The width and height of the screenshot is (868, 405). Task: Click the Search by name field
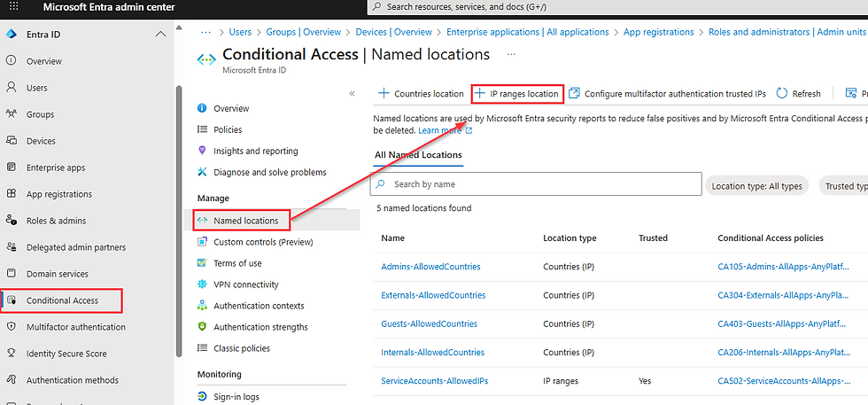click(x=536, y=184)
